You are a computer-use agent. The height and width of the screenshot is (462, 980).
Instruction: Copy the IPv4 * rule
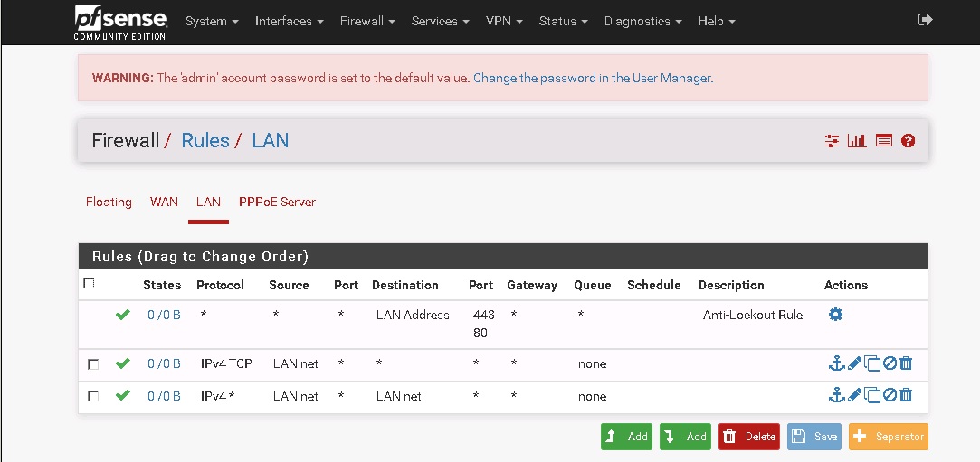click(x=872, y=396)
